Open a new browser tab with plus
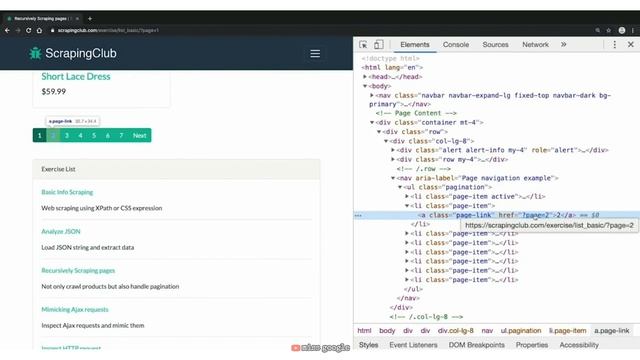The height and width of the screenshot is (360, 640). [90, 18]
